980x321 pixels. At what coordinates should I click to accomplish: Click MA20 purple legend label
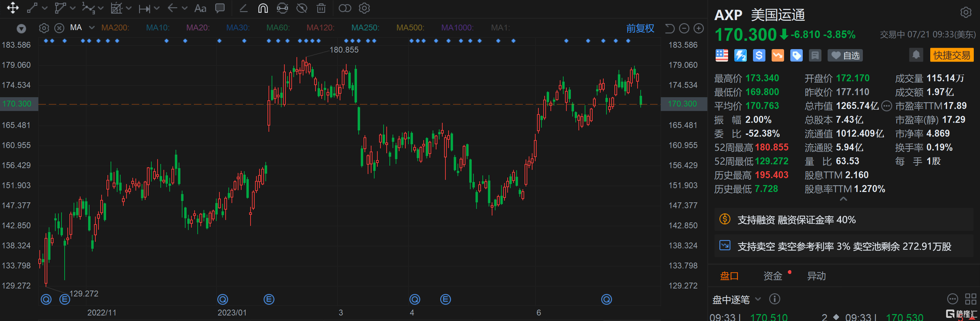click(x=198, y=28)
